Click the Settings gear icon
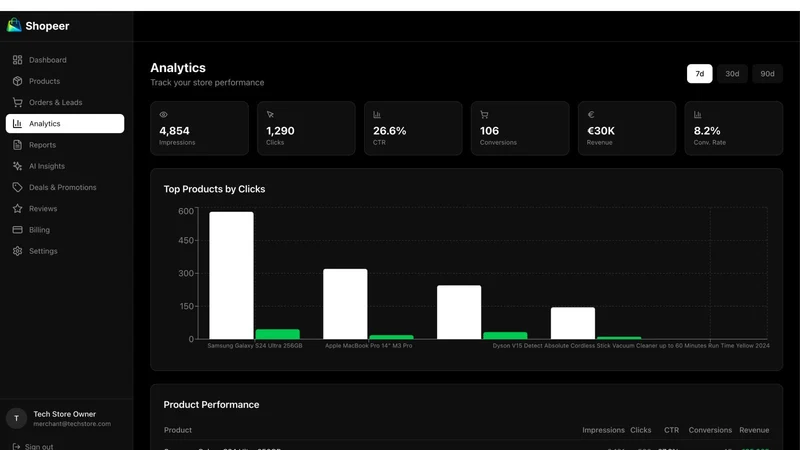This screenshot has height=450, width=800. click(17, 251)
